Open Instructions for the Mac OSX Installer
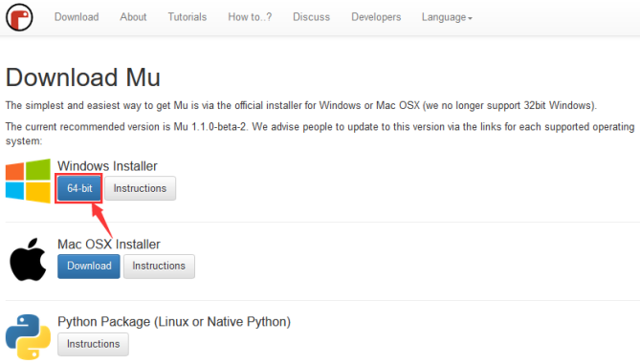The image size is (640, 364). 159,267
